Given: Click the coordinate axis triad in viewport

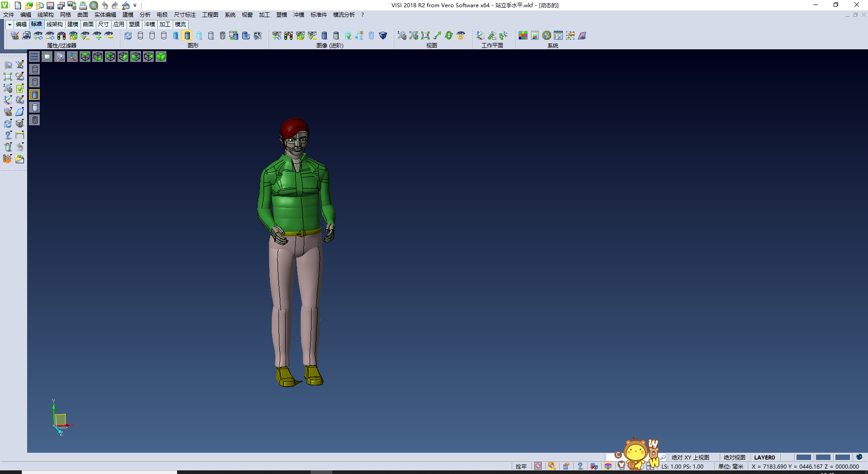Looking at the screenshot, I should [60, 419].
